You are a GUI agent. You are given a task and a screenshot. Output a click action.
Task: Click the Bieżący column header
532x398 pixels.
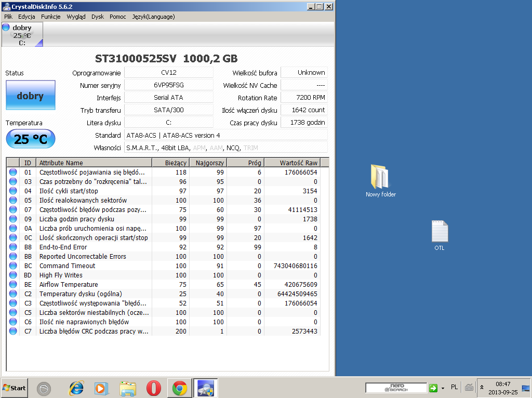point(170,163)
